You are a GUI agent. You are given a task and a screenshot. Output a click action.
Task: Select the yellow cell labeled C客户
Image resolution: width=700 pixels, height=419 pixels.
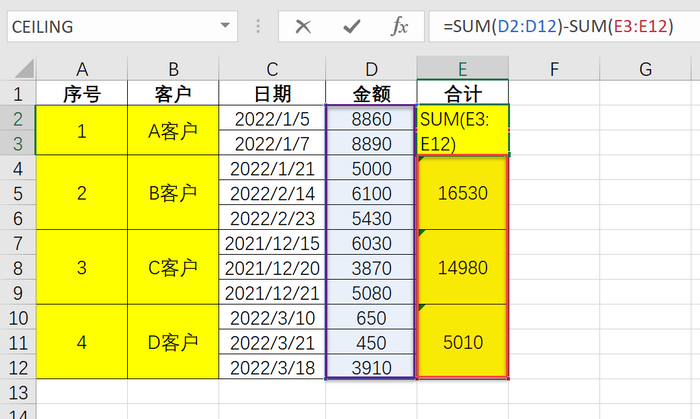(x=173, y=268)
